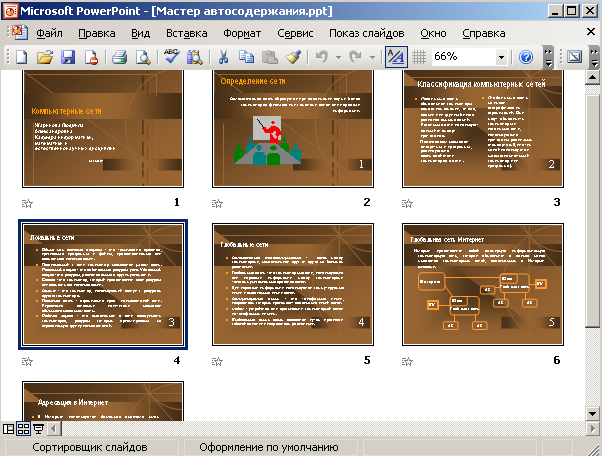Select slide 3 Классификация компьютерных сетей
The width and height of the screenshot is (602, 456).
tap(483, 129)
